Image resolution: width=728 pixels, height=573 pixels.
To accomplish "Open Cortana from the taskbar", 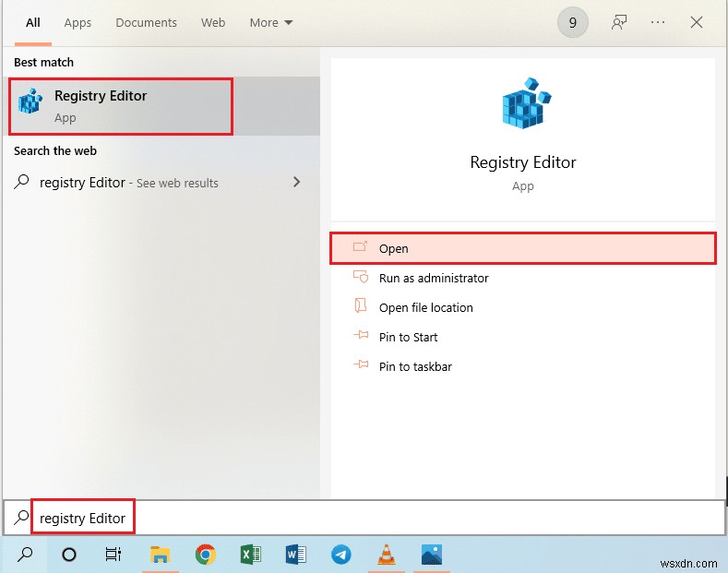I will 69,554.
